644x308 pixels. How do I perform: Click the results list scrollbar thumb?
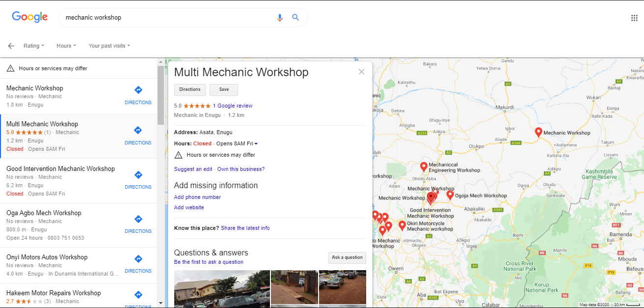click(x=161, y=95)
